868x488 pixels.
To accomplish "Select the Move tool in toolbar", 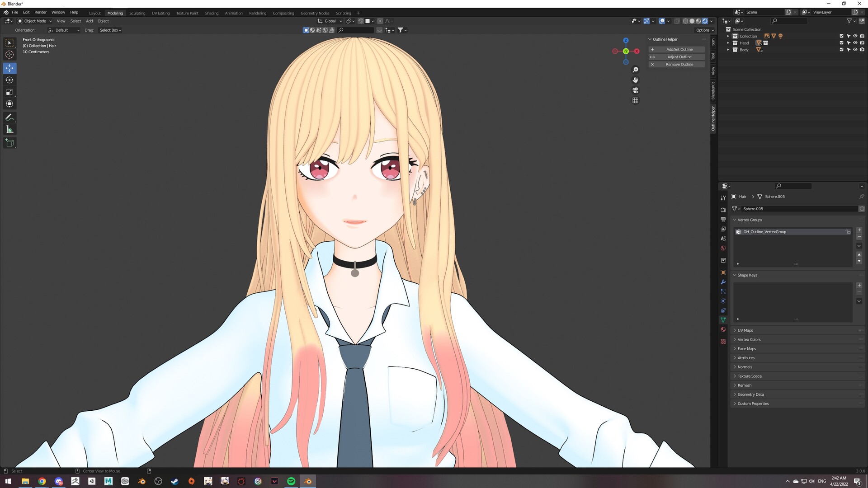I will tap(9, 68).
